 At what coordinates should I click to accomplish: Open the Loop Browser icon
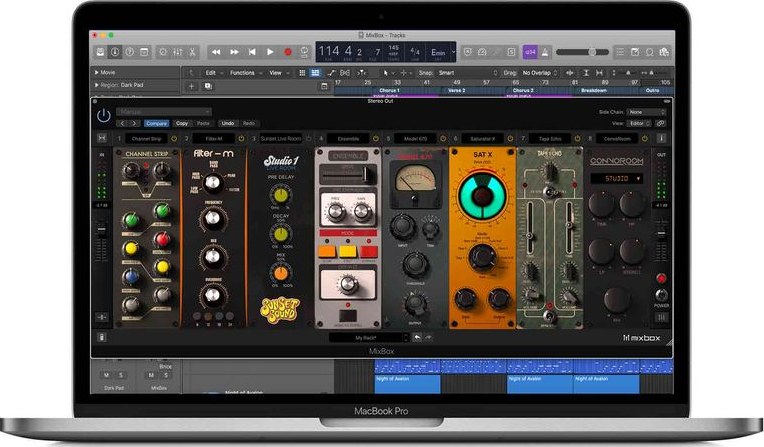click(649, 52)
